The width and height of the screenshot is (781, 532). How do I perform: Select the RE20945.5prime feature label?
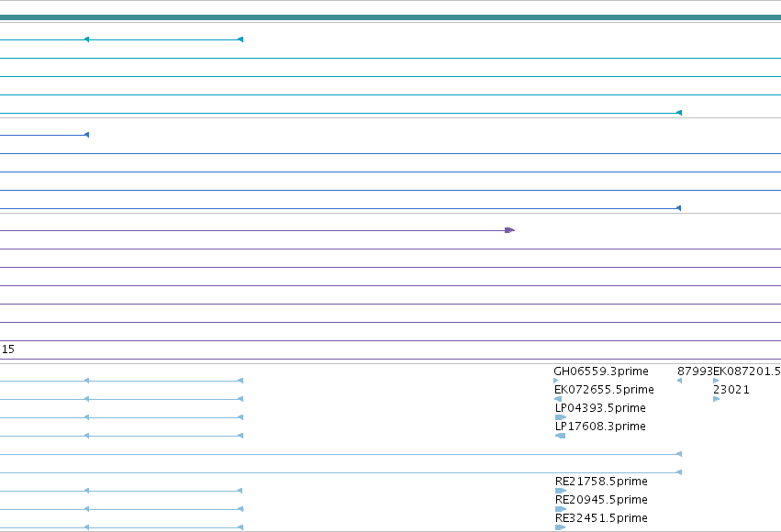click(x=601, y=500)
